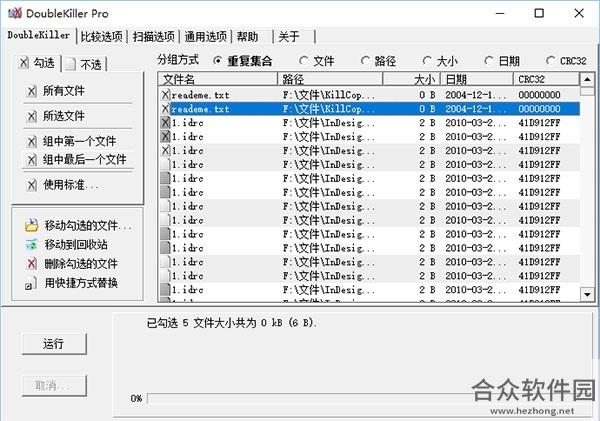Click 组中第一个文件 option
600x421 pixels.
[x=79, y=142]
